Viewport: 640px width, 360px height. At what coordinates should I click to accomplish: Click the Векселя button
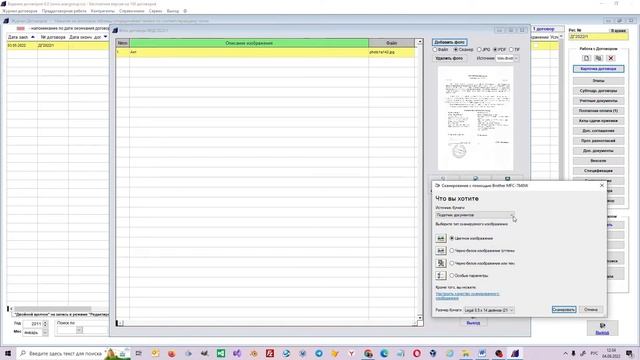pyautogui.click(x=598, y=161)
